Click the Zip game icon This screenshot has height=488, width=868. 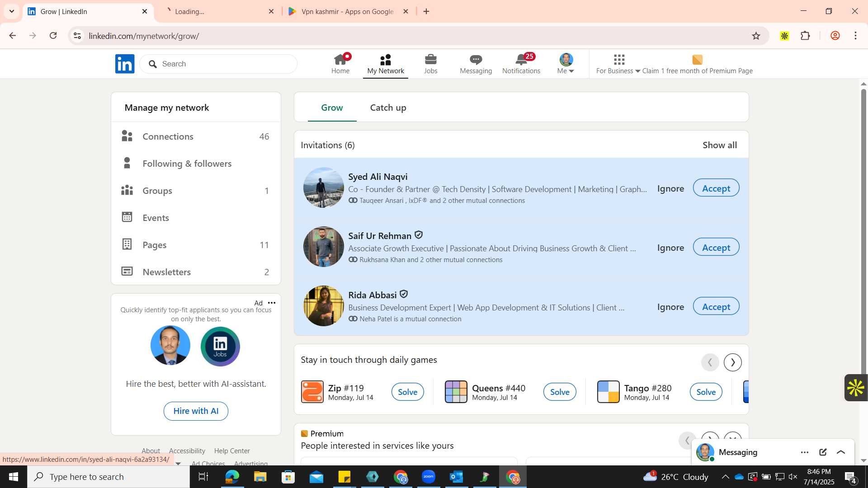click(x=312, y=392)
